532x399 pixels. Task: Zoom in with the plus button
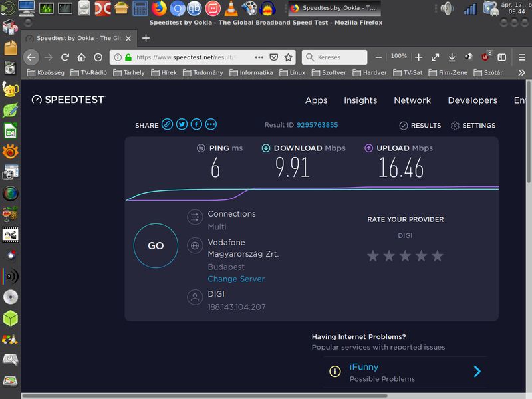419,57
